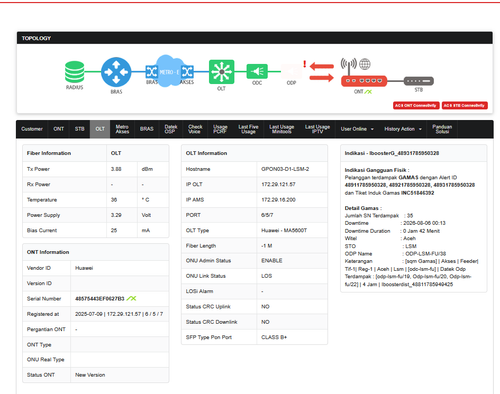Click ONU Admin Status ENABLE value
The height and width of the screenshot is (394, 500).
coord(272,261)
